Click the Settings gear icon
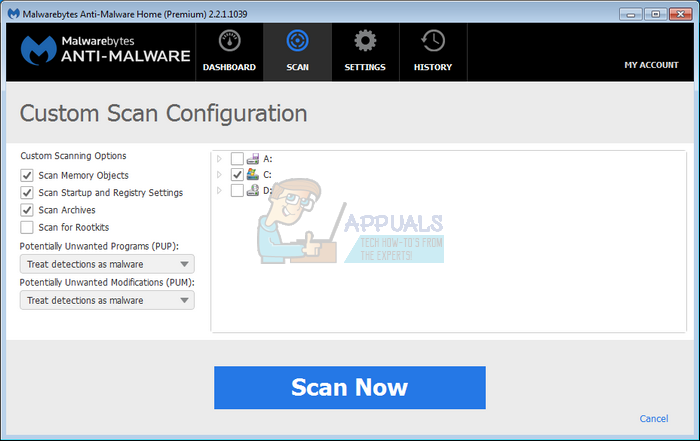Image resolution: width=700 pixels, height=441 pixels. [365, 41]
